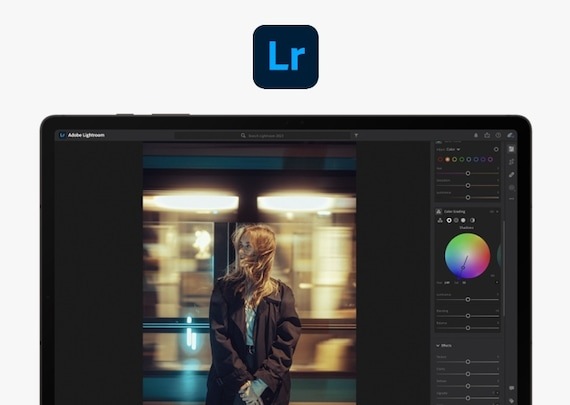Click the Saturation slider handle in Color Mixer

[x=468, y=185]
